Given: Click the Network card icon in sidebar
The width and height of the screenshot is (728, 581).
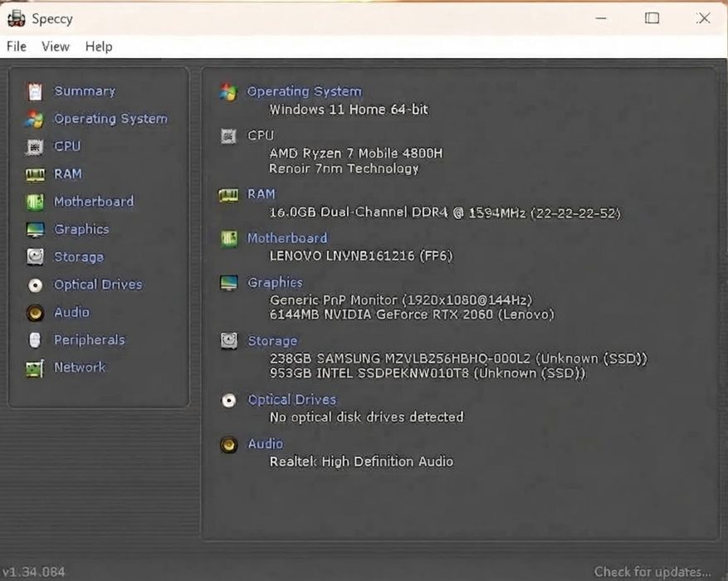Looking at the screenshot, I should point(35,368).
